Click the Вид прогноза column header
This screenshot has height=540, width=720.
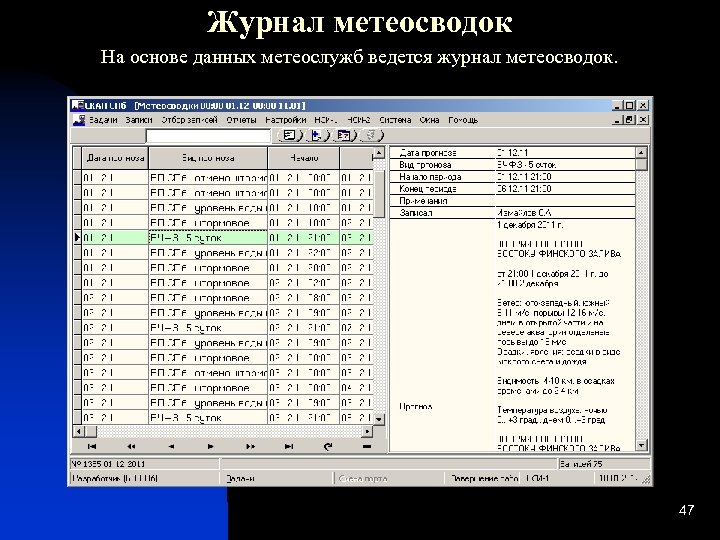point(208,158)
